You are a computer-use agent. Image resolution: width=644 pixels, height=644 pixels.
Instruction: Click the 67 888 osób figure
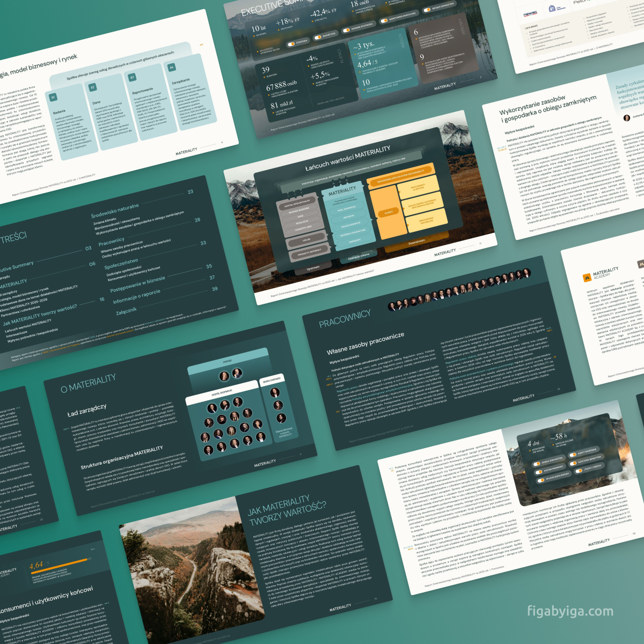281,85
